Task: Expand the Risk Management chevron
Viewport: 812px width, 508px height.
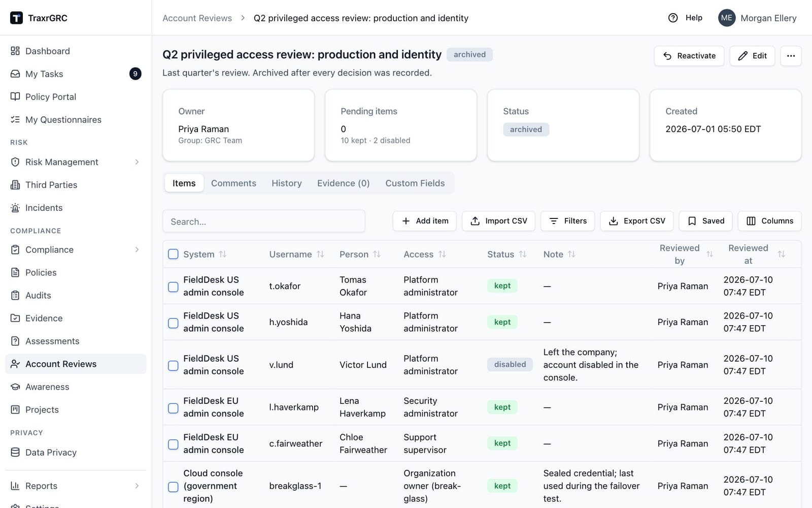Action: coord(137,162)
